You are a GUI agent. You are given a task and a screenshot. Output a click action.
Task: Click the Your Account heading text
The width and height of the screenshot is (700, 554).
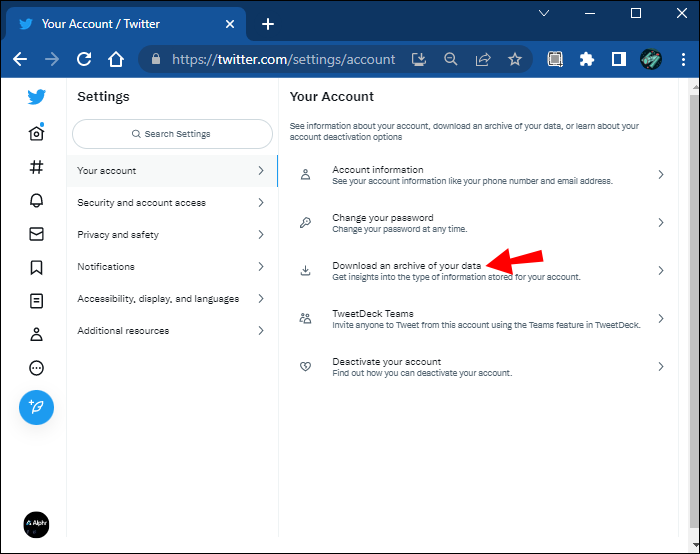click(332, 96)
